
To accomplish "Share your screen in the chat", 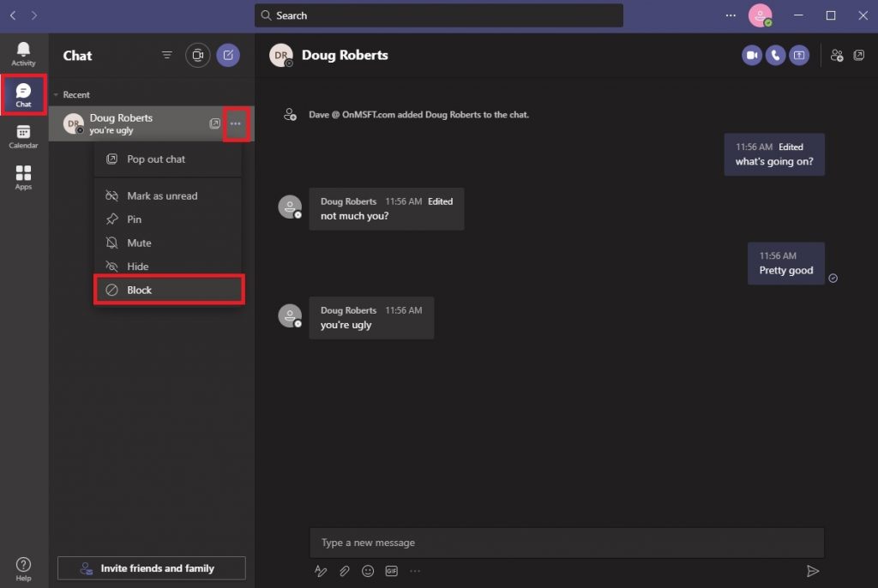I will click(x=799, y=55).
